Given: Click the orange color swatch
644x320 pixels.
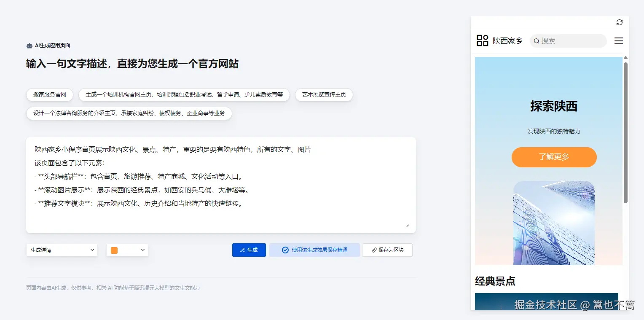Looking at the screenshot, I should point(114,250).
